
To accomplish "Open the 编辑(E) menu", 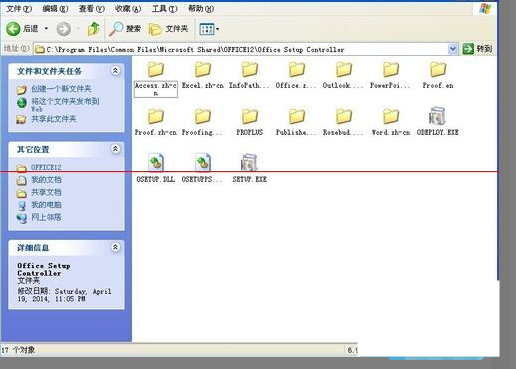I will point(55,9).
